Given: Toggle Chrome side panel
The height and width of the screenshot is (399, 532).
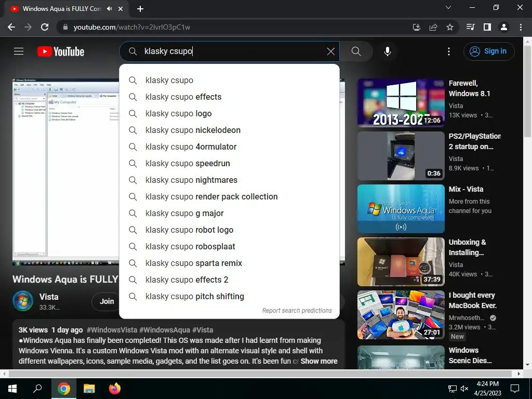Looking at the screenshot, I should [x=487, y=27].
